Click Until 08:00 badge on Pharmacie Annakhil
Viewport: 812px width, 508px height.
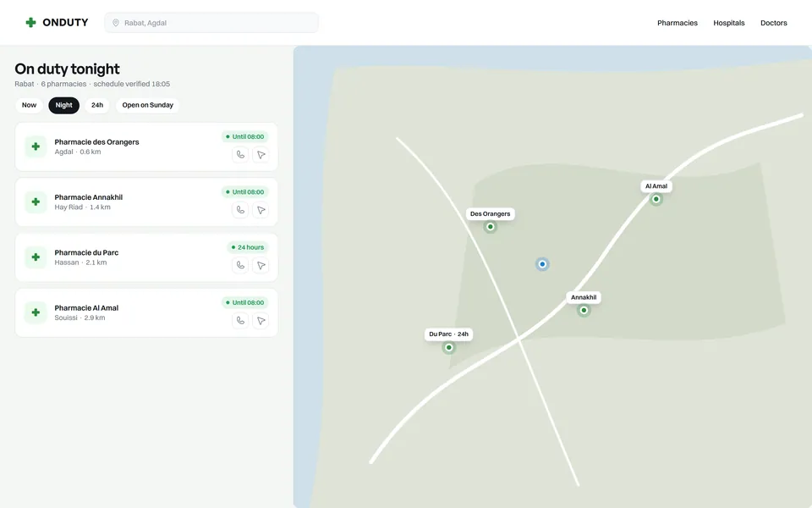point(245,192)
